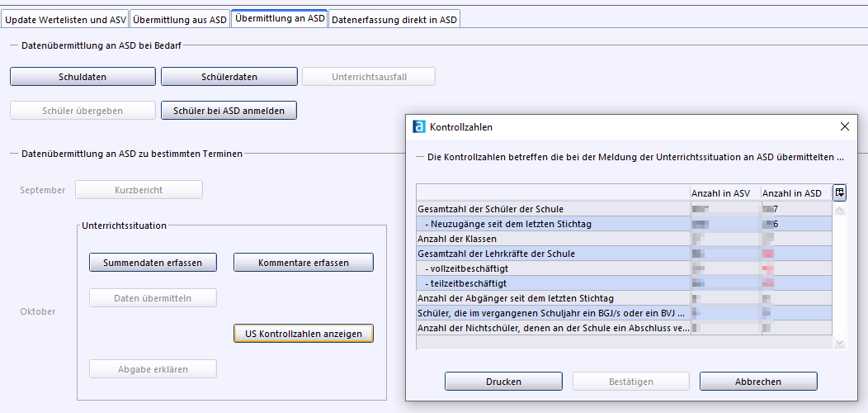Close the Kontrollzahlen dialog window
Image resolution: width=868 pixels, height=413 pixels.
[844, 127]
